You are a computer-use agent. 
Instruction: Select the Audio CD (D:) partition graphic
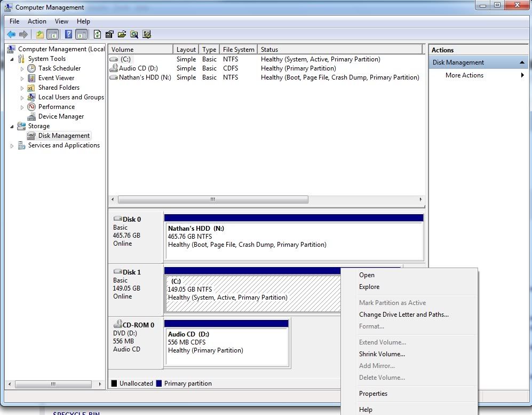point(227,343)
